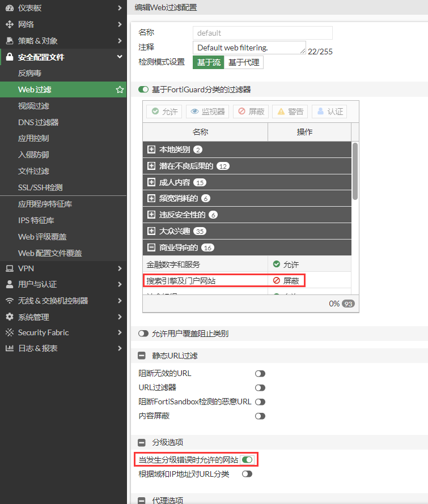Turn on the URL过滤器 switch
The image size is (428, 504).
click(x=260, y=388)
